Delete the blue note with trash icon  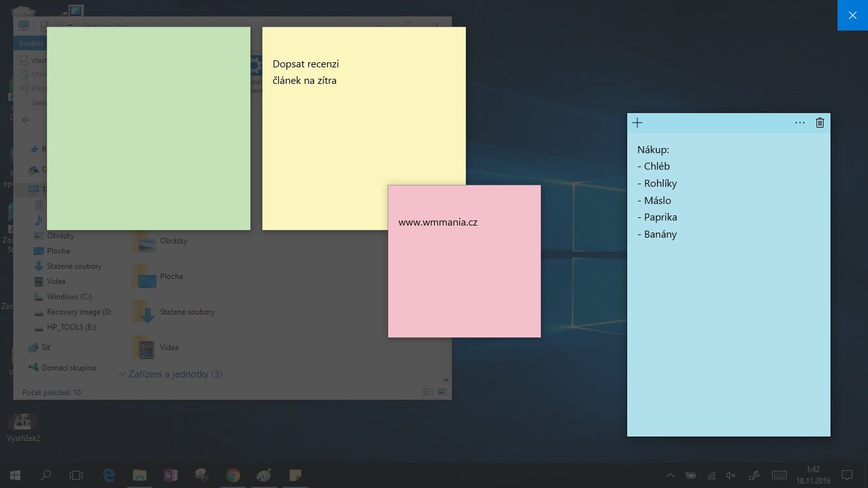pyautogui.click(x=820, y=123)
